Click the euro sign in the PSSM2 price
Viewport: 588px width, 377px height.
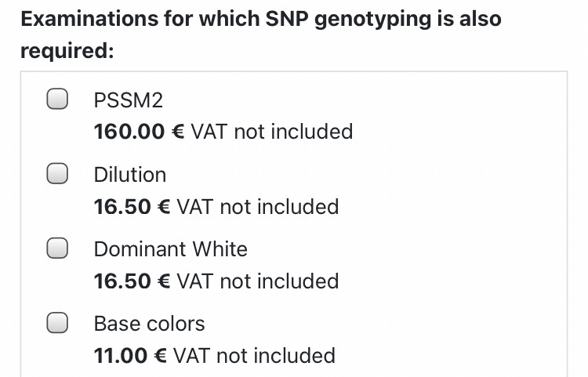click(x=178, y=132)
